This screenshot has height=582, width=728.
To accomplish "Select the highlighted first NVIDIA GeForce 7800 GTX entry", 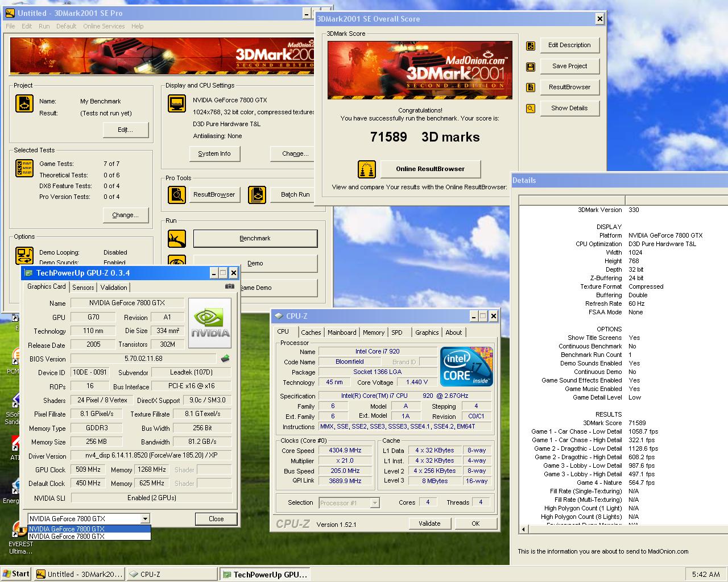I will (x=89, y=529).
